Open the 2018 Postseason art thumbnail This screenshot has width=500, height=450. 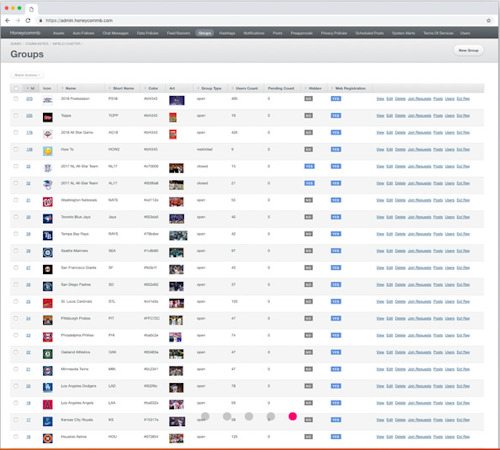pos(177,100)
